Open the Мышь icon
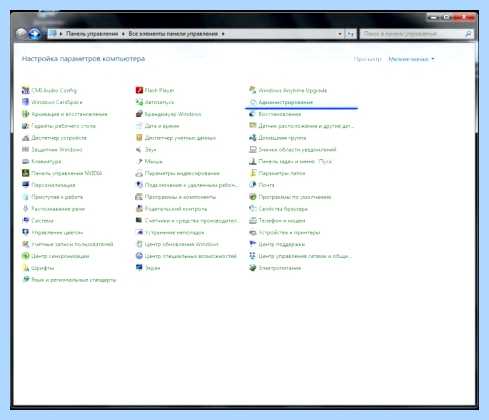 coord(139,161)
